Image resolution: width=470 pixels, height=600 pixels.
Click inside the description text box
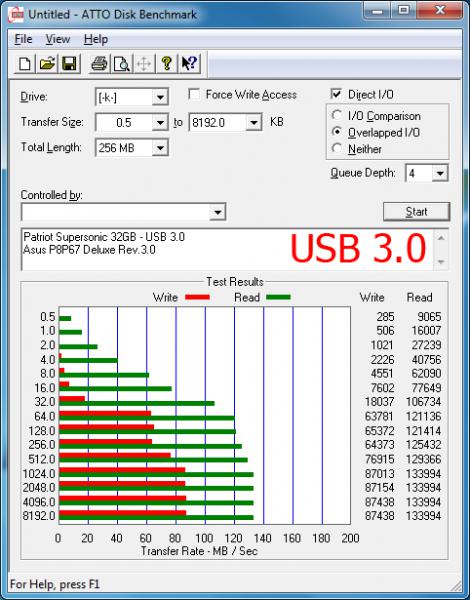(227, 249)
